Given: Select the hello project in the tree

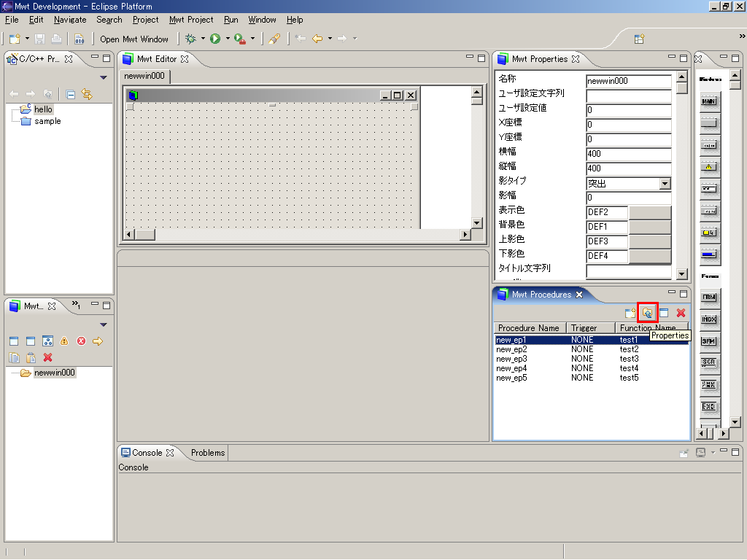Looking at the screenshot, I should (43, 109).
